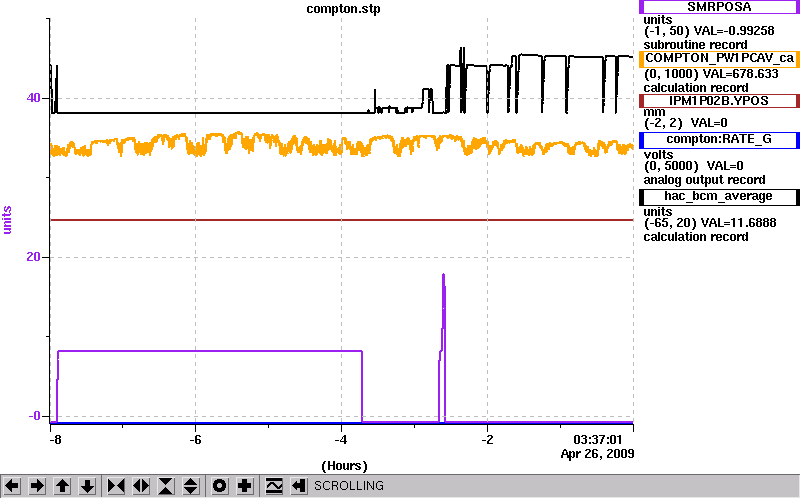This screenshot has width=800, height=498.
Task: Click the 'subroutine record' description text
Action: coord(695,45)
